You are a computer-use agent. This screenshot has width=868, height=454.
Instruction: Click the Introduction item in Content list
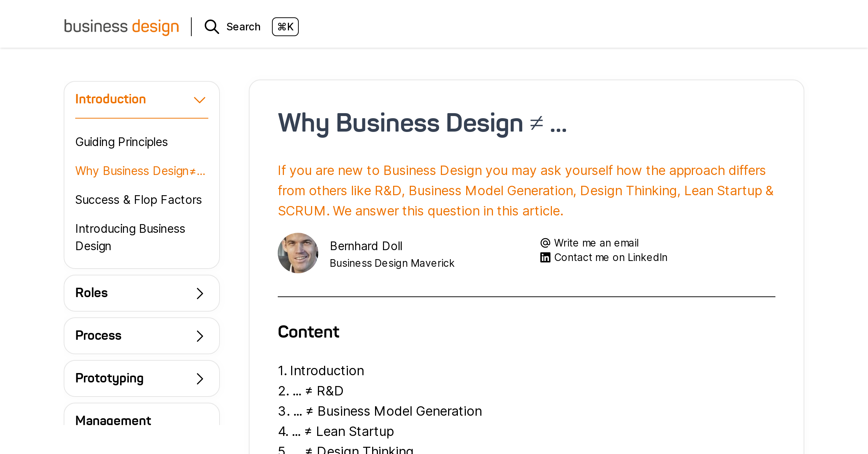point(327,370)
